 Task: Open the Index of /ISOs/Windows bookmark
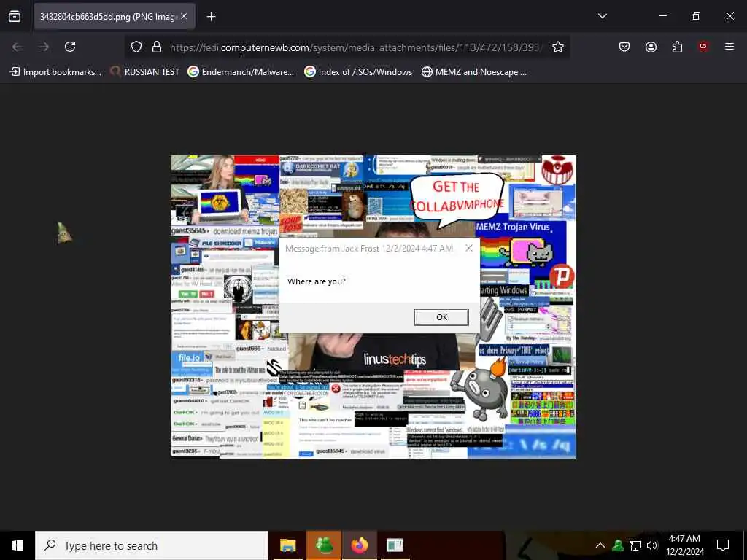tap(358, 72)
